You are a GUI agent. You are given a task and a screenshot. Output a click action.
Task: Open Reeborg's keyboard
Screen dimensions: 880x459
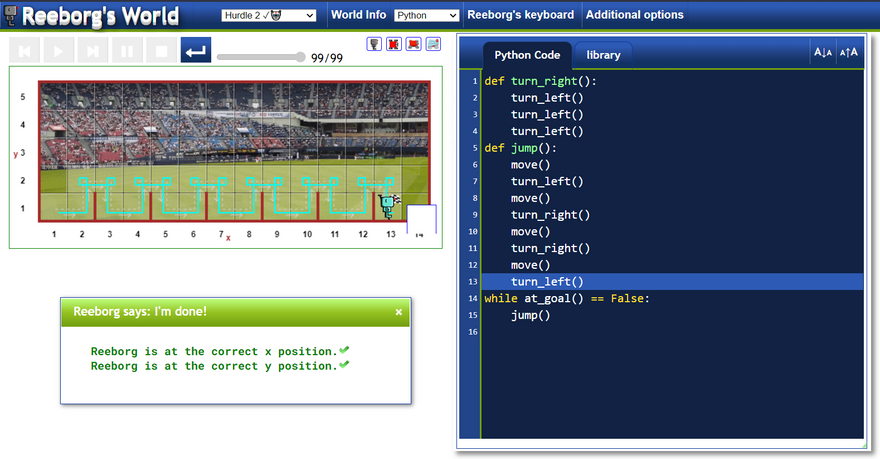pyautogui.click(x=520, y=15)
